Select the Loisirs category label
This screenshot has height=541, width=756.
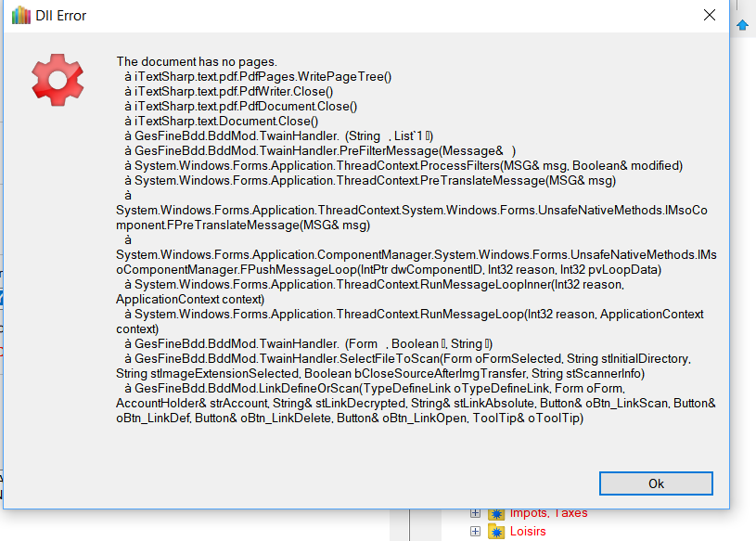tap(528, 532)
